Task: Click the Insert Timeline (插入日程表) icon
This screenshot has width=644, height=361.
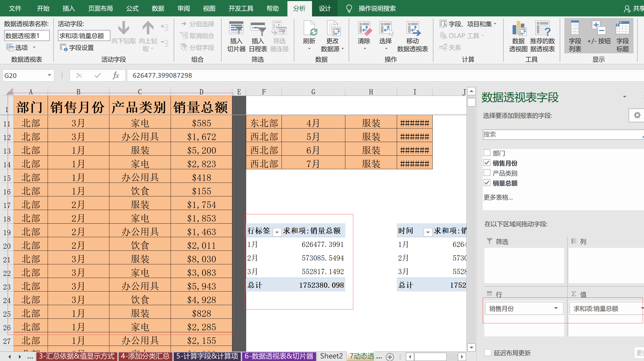Action: click(x=258, y=28)
